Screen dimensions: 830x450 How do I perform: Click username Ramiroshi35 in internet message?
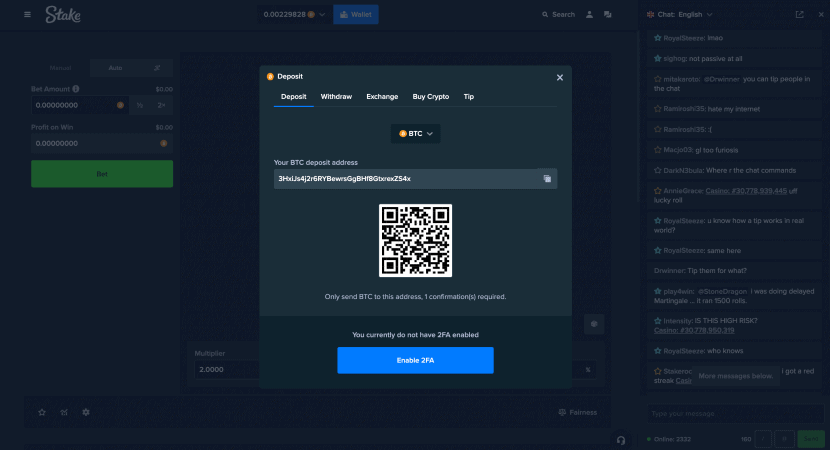(x=684, y=109)
